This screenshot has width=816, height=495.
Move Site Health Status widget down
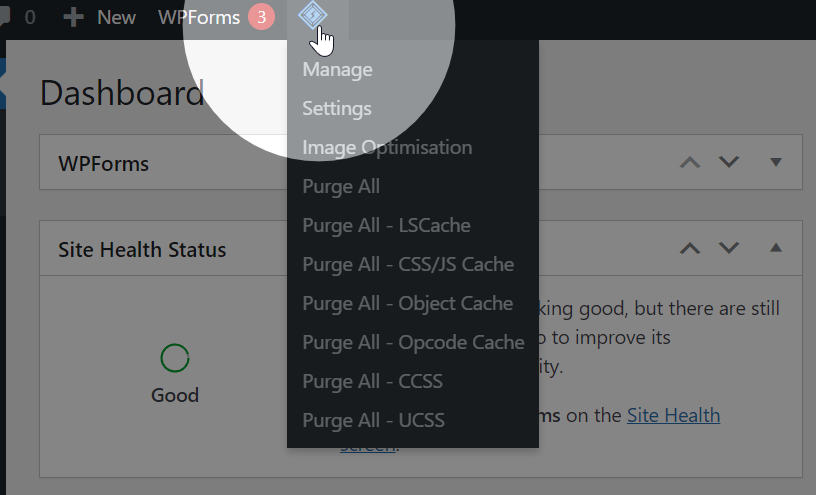pyautogui.click(x=729, y=248)
